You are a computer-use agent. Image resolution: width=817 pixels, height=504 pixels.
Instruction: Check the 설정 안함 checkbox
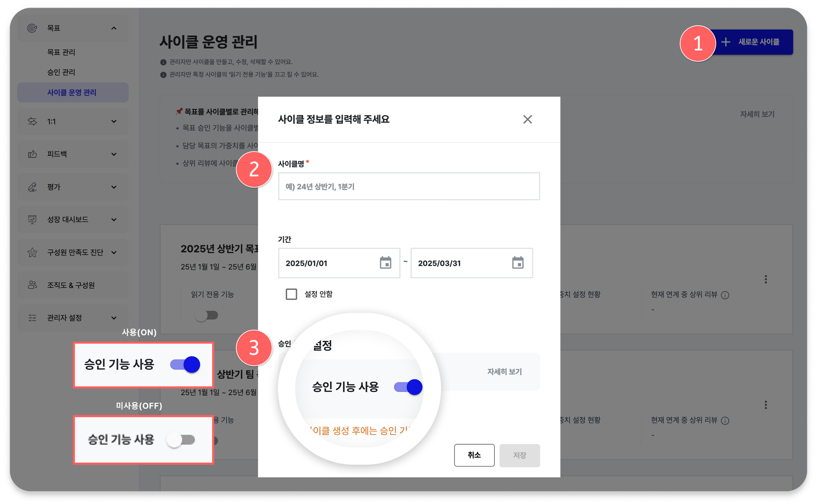pos(291,294)
